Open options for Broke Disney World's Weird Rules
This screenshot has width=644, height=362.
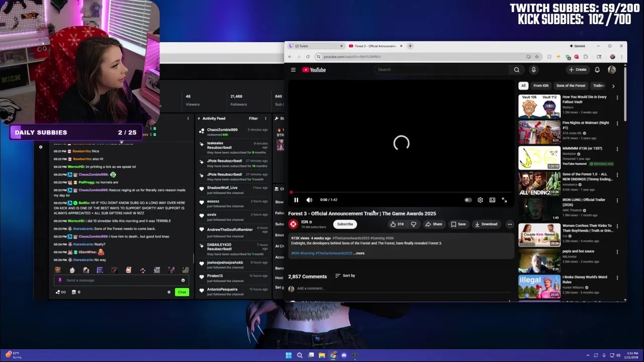coord(617,278)
